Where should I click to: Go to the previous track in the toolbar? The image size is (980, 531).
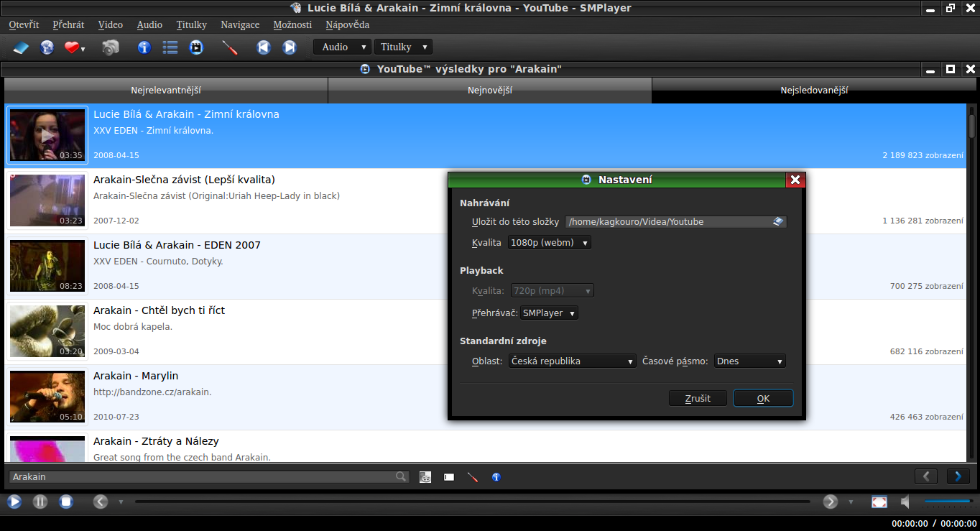pos(264,47)
